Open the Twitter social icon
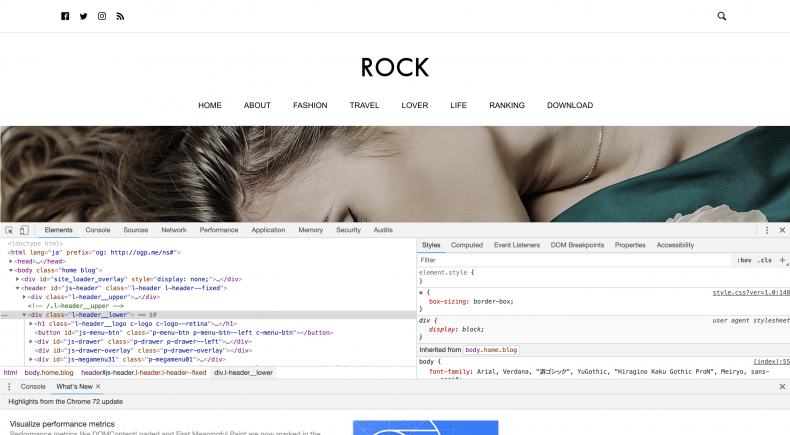The width and height of the screenshot is (790, 435). (84, 16)
